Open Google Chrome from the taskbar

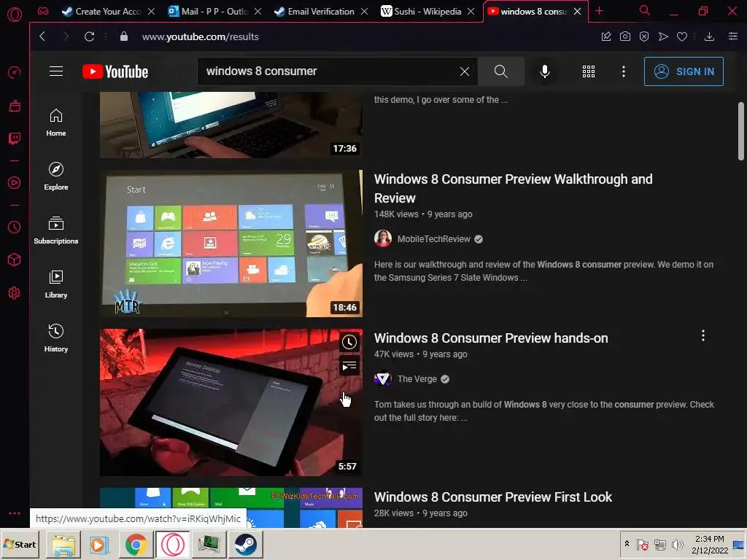click(x=136, y=545)
